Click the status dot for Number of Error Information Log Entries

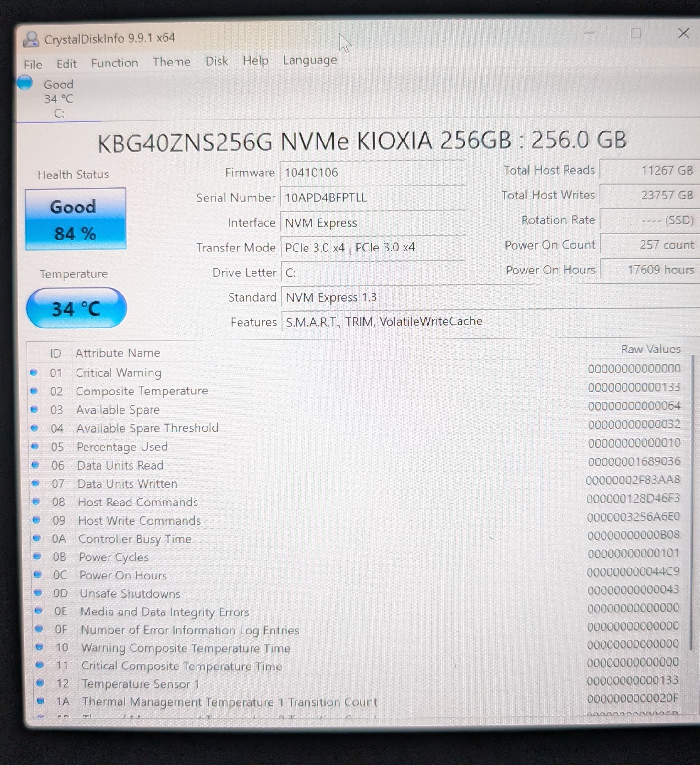39,629
